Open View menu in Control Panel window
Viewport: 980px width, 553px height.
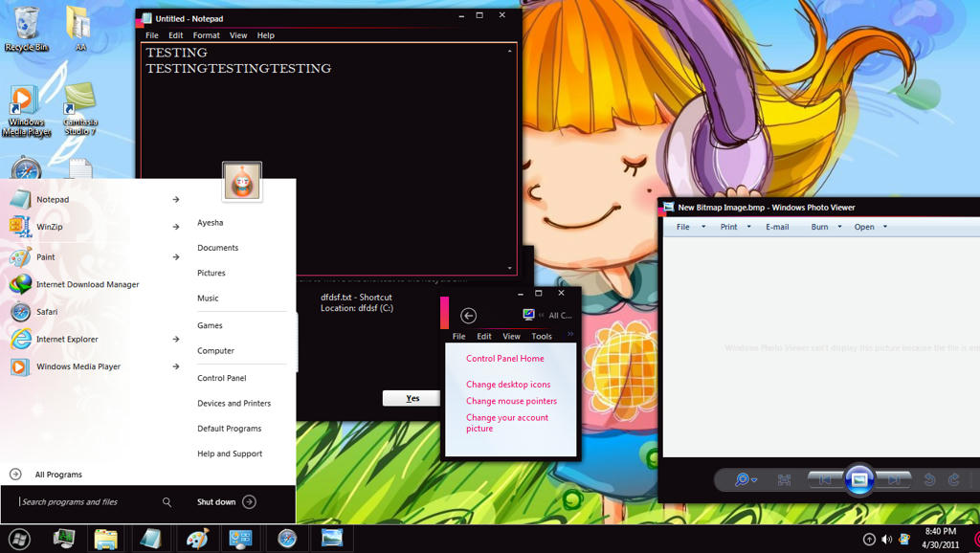(x=511, y=336)
